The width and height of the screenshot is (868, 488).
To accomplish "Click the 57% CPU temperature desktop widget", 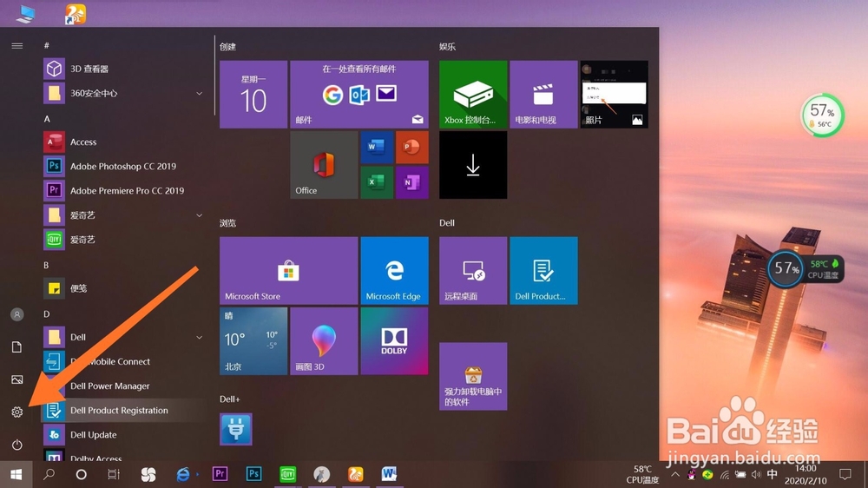I will (806, 268).
